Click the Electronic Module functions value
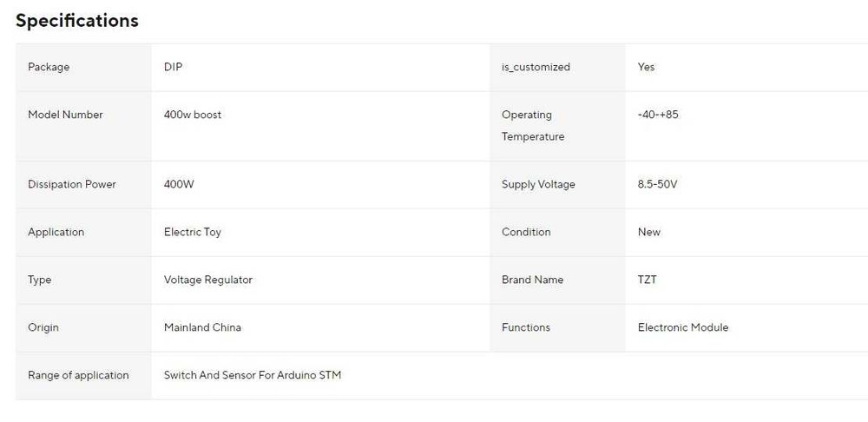Viewport: 868px width, 422px height. [x=683, y=327]
